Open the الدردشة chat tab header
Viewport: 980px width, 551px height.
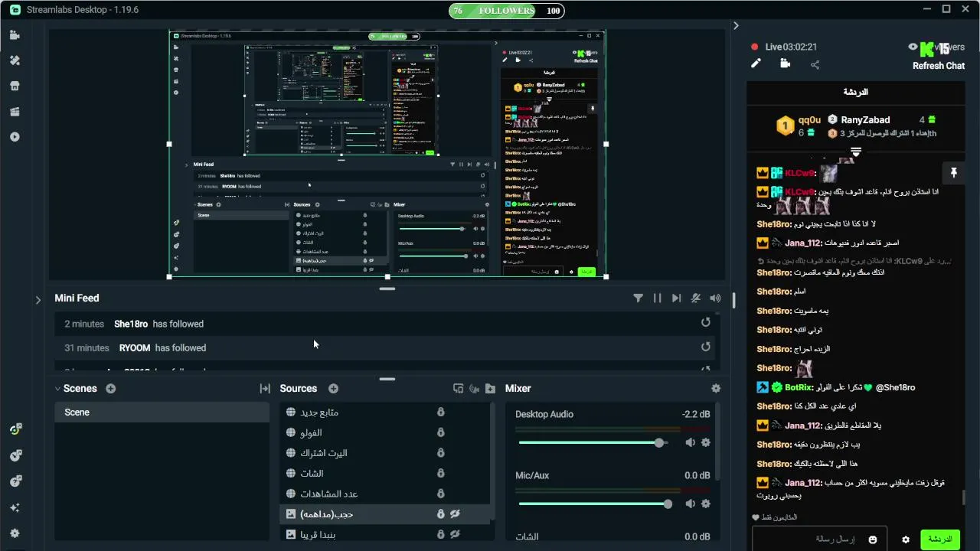[x=855, y=92]
